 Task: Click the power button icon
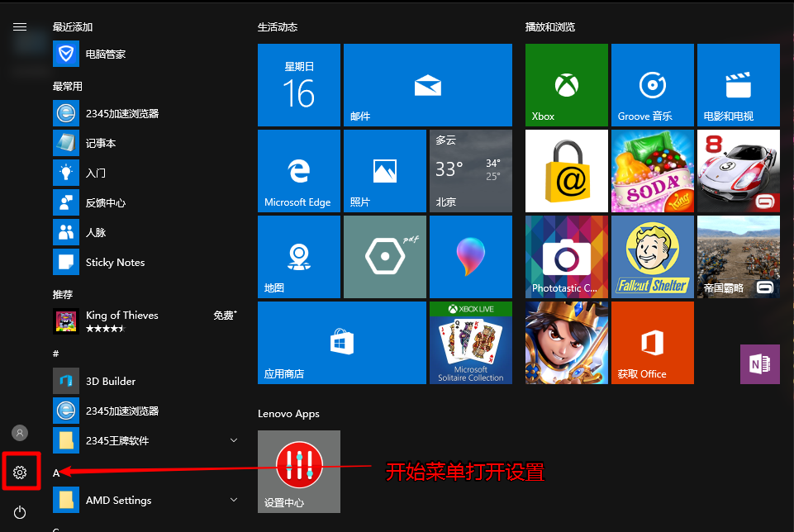(x=20, y=512)
